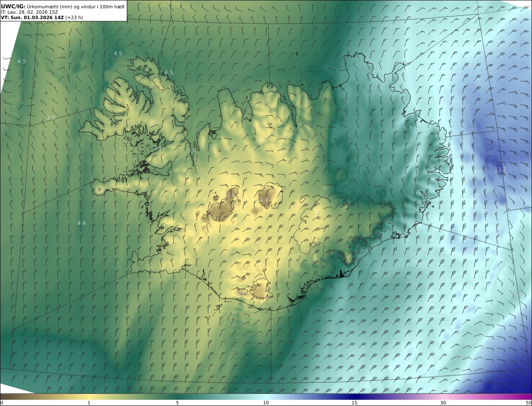Click the 5.7 value over east Iceland
The width and height of the screenshot is (532, 406).
407,128
